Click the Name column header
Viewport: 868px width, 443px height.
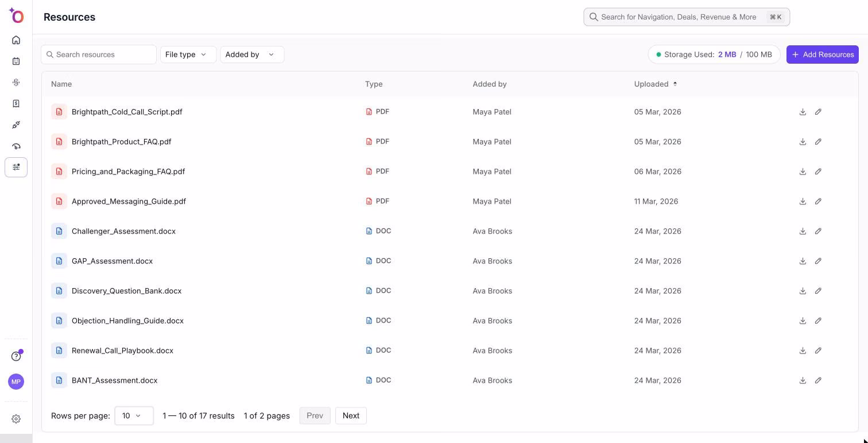click(61, 84)
